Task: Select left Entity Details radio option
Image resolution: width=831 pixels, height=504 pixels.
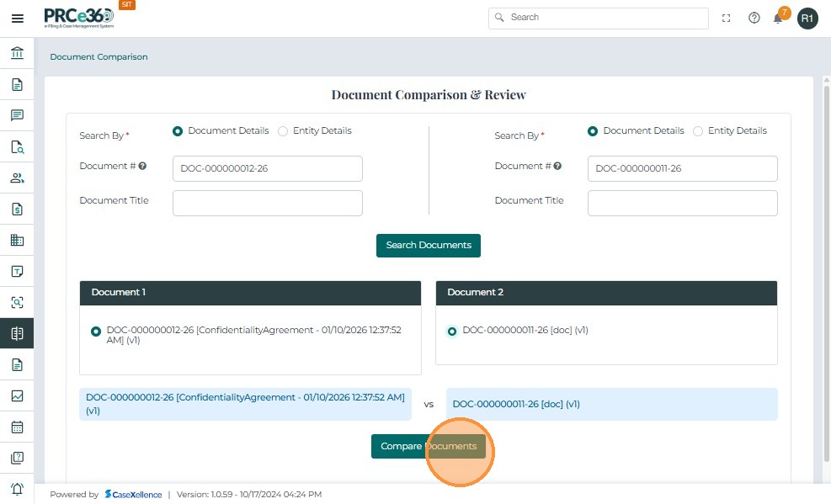Action: point(283,131)
